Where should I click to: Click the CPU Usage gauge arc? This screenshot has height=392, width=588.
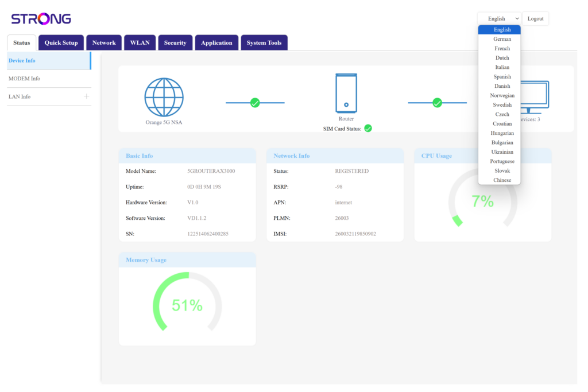[457, 220]
